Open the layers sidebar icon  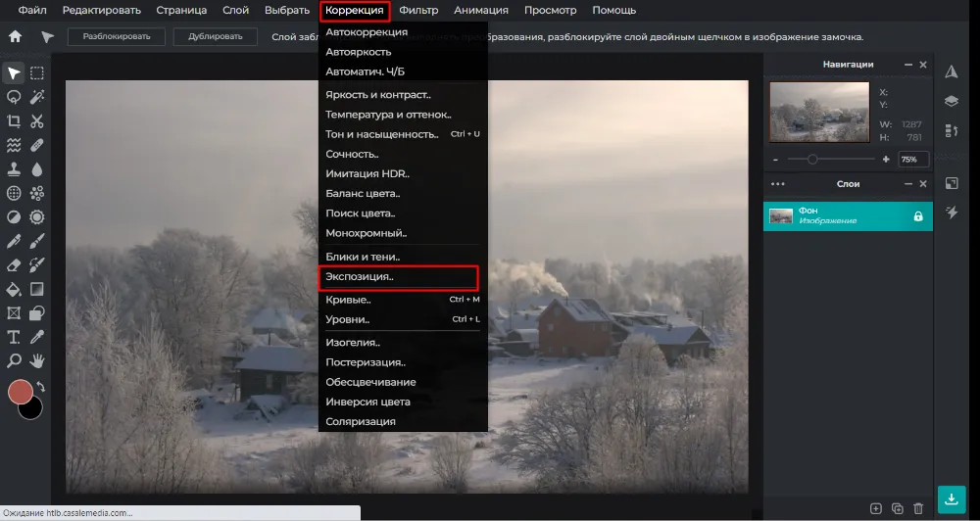click(952, 101)
